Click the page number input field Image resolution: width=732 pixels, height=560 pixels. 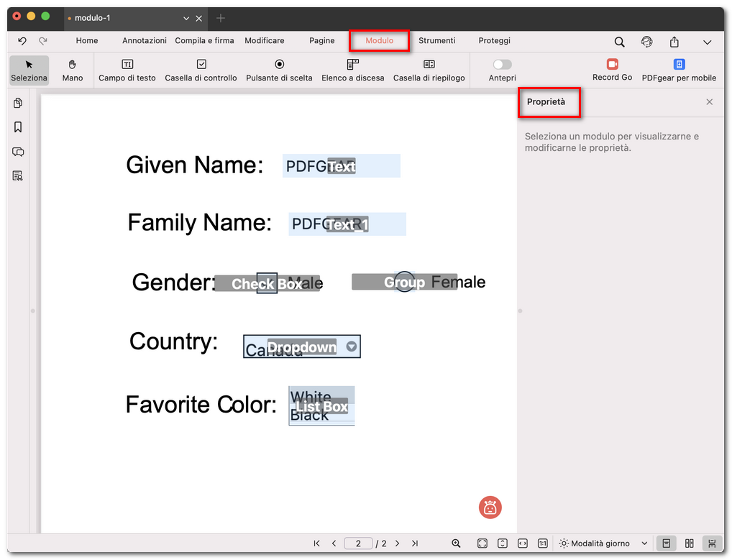pyautogui.click(x=358, y=543)
